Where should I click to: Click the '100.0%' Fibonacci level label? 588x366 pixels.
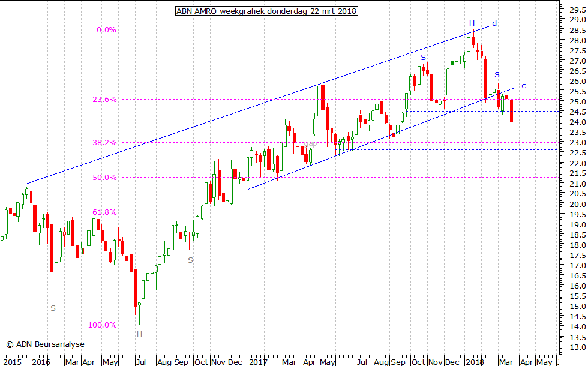pyautogui.click(x=103, y=325)
